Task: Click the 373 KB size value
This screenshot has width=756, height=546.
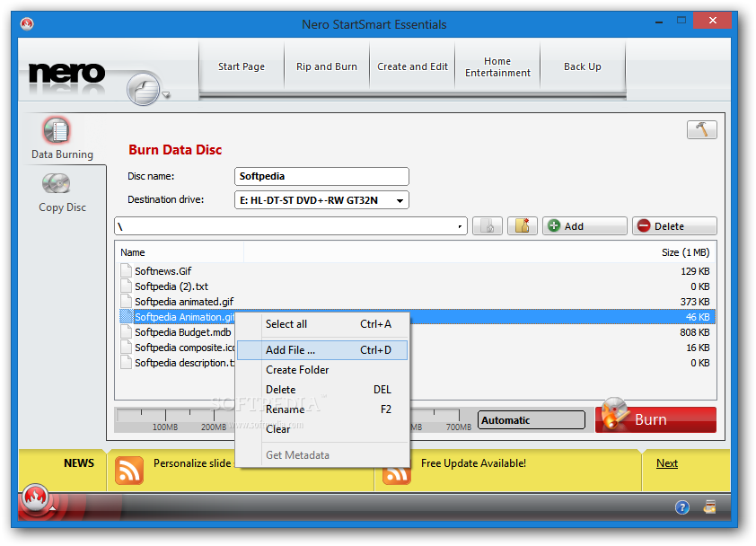Action: (x=694, y=302)
